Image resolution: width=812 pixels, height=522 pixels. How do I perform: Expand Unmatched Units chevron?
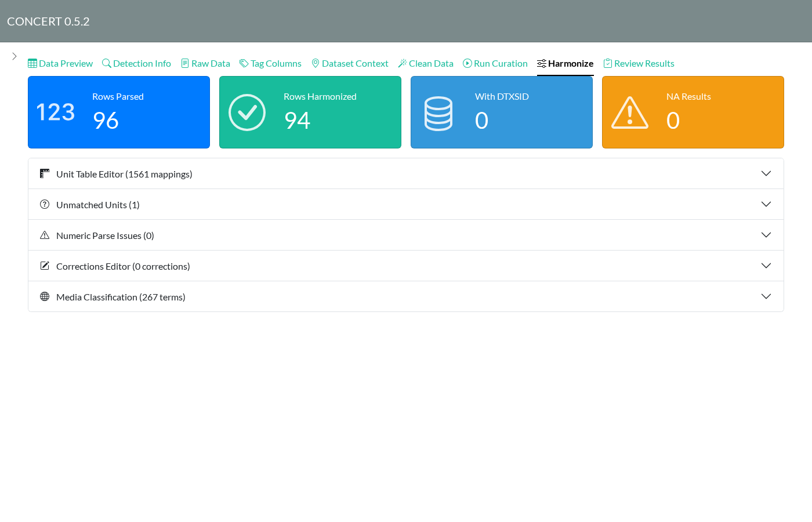(x=766, y=204)
